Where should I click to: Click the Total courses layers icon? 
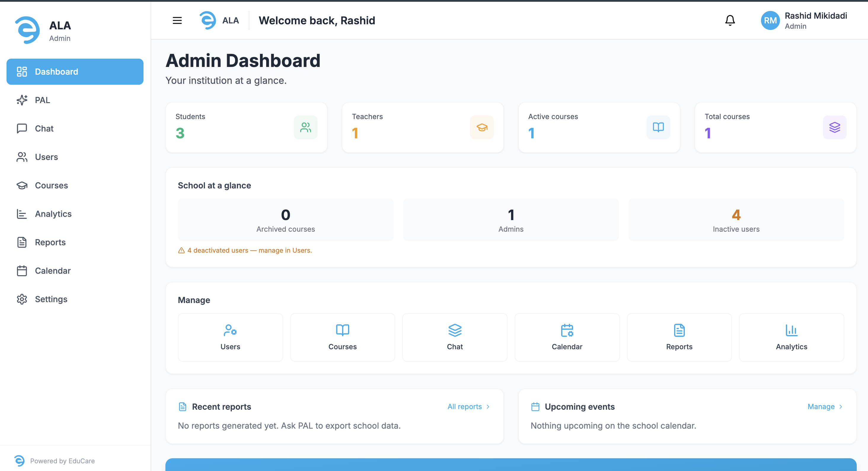point(835,127)
